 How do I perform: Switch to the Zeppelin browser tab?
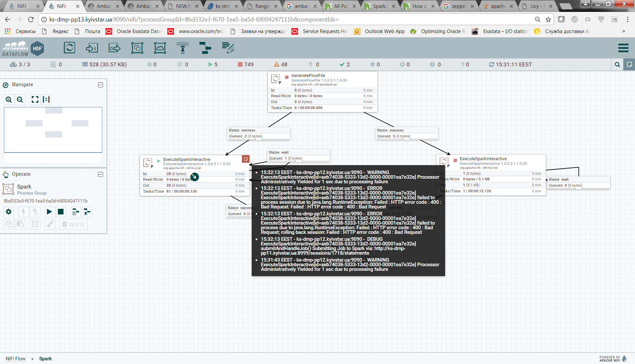(x=457, y=6)
